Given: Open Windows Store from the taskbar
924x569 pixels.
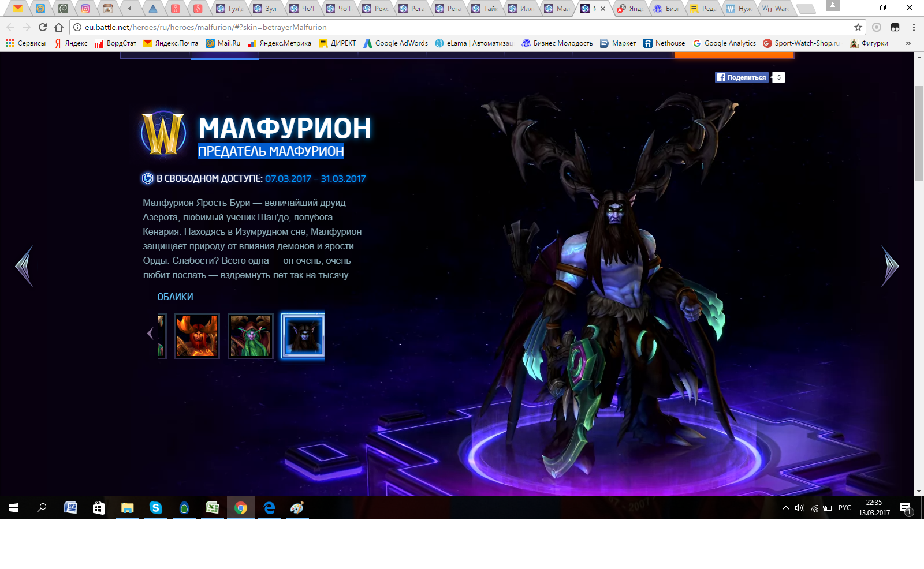Looking at the screenshot, I should point(99,508).
